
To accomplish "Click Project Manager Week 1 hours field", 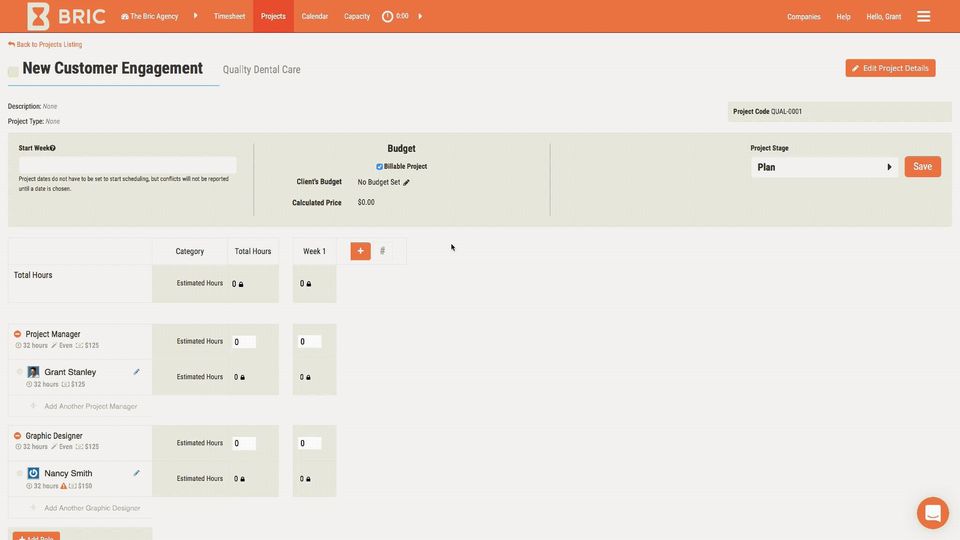I will coord(309,342).
